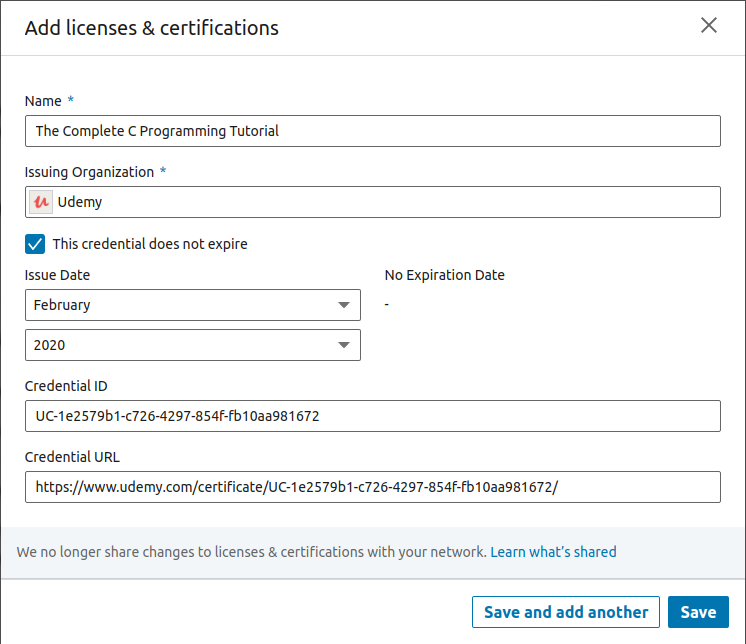This screenshot has width=746, height=644.
Task: Close the Add licenses & certifications dialog
Action: pyautogui.click(x=708, y=25)
